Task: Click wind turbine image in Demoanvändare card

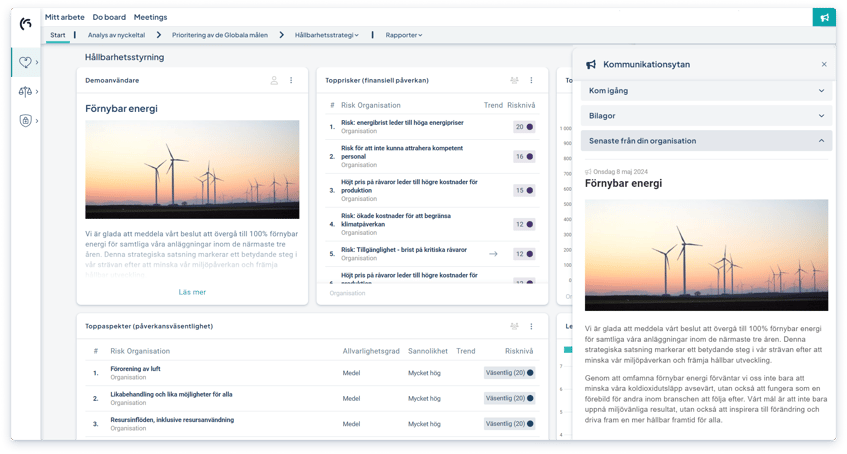Action: pyautogui.click(x=192, y=169)
